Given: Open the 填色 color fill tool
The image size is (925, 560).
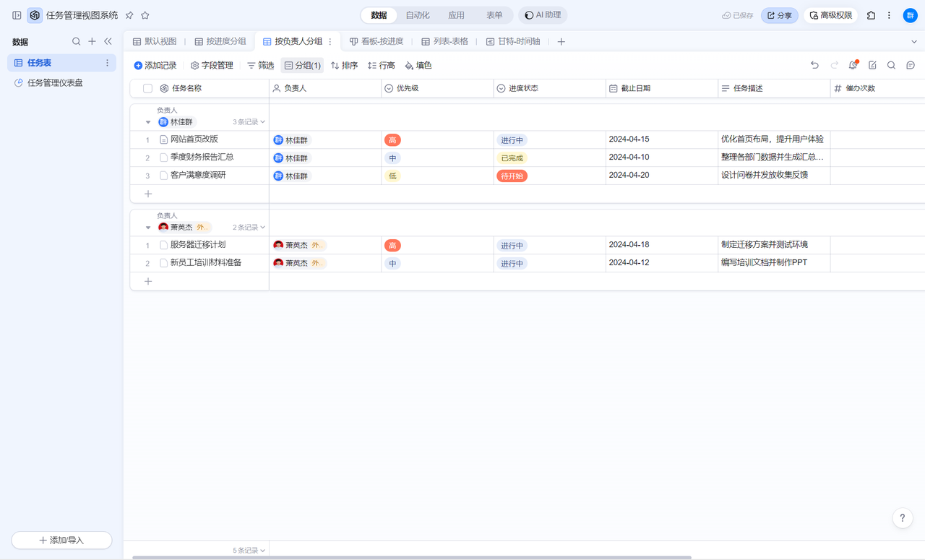Looking at the screenshot, I should coord(418,66).
